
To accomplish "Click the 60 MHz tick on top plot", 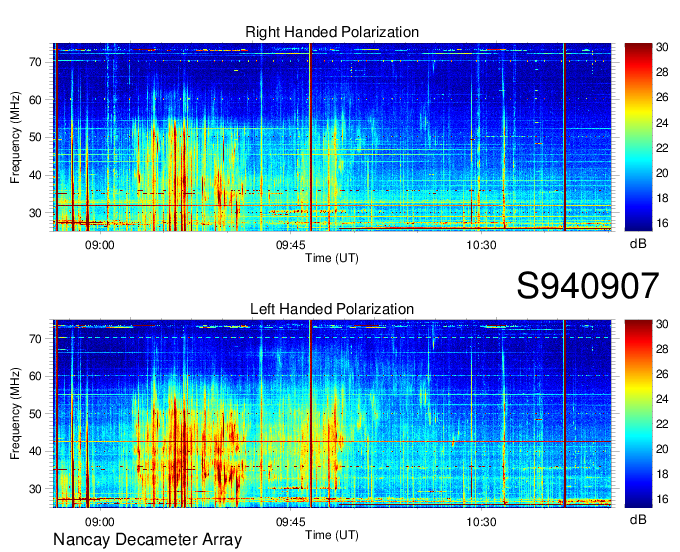I will pyautogui.click(x=36, y=100).
